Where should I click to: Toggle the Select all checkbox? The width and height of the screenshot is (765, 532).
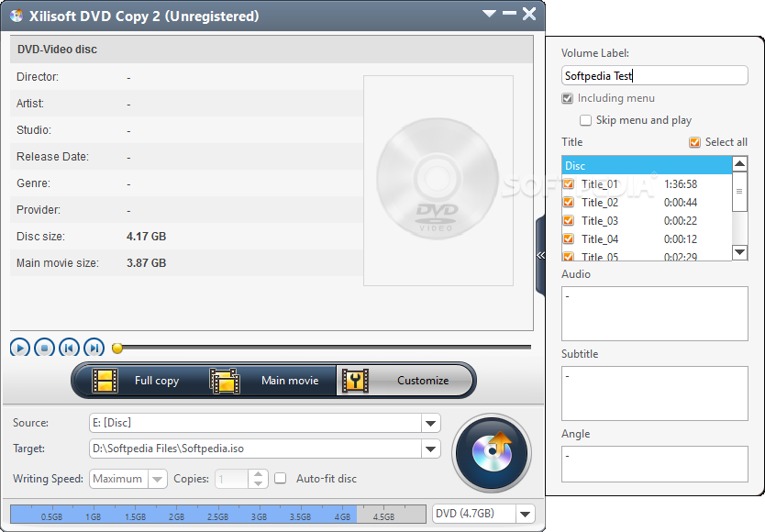[694, 142]
